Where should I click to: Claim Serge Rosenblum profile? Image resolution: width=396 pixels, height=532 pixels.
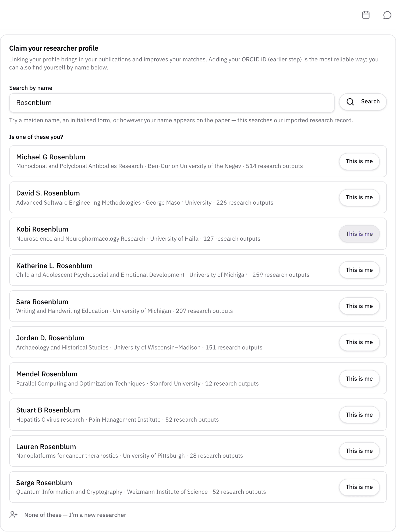[359, 487]
